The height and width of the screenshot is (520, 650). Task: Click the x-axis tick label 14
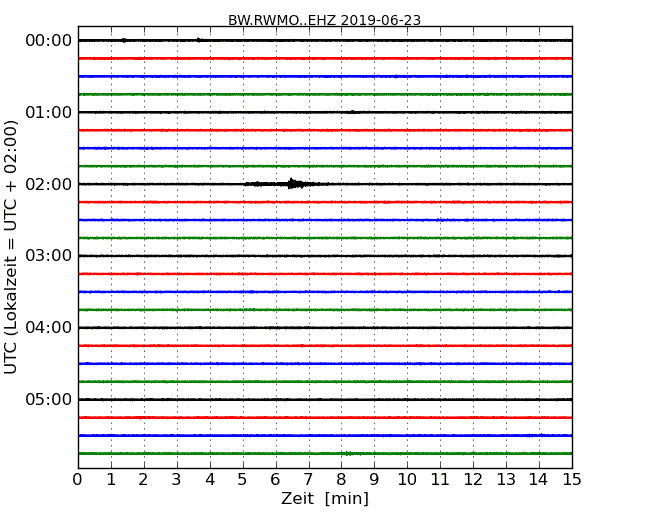coord(539,480)
